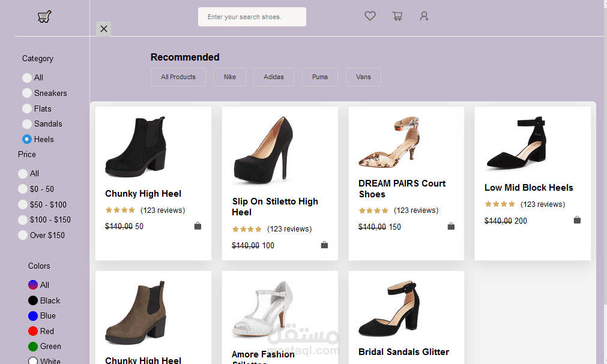Add Slip On Stiletto High Heel to bag
Image resolution: width=607 pixels, height=364 pixels.
[324, 245]
